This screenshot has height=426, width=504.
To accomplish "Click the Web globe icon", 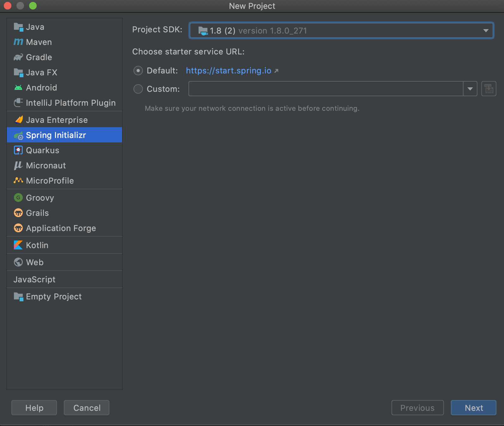I will pos(18,262).
